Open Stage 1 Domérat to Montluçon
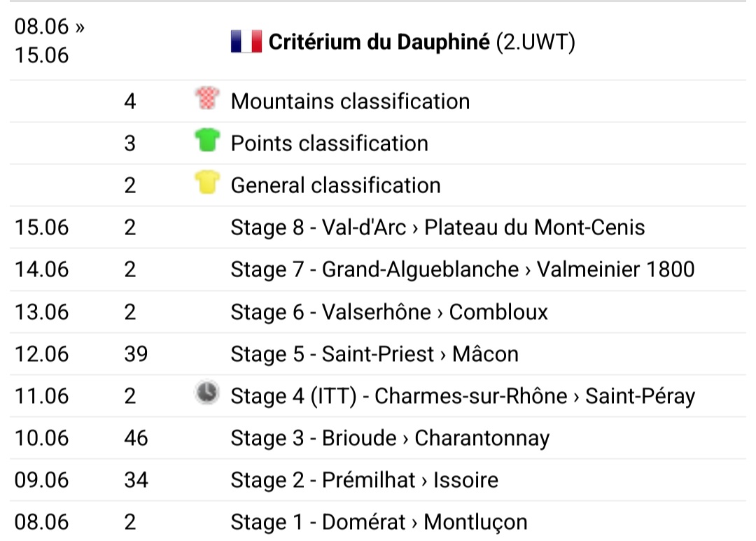Viewport: 756px width, 541px height. point(379,522)
